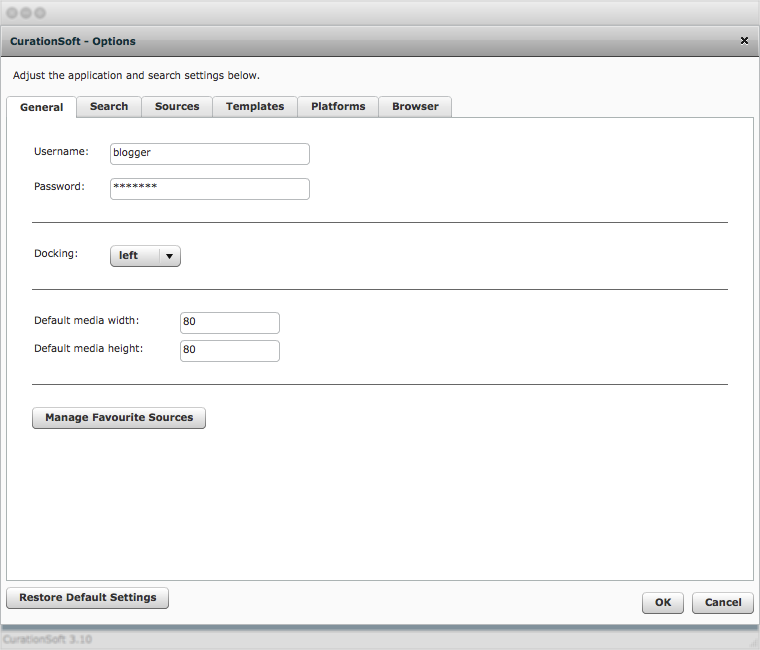The height and width of the screenshot is (650, 760).
Task: Click into the Username field
Action: [x=210, y=154]
